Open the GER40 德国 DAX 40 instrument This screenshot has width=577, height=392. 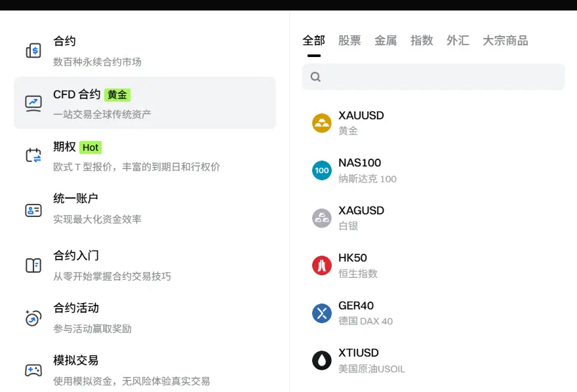pyautogui.click(x=433, y=313)
